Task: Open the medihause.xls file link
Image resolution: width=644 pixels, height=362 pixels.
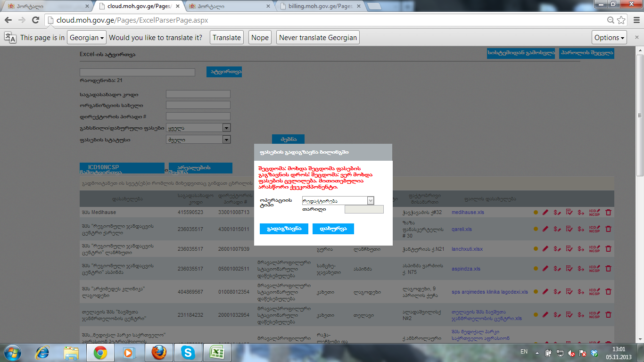Action: (467, 213)
